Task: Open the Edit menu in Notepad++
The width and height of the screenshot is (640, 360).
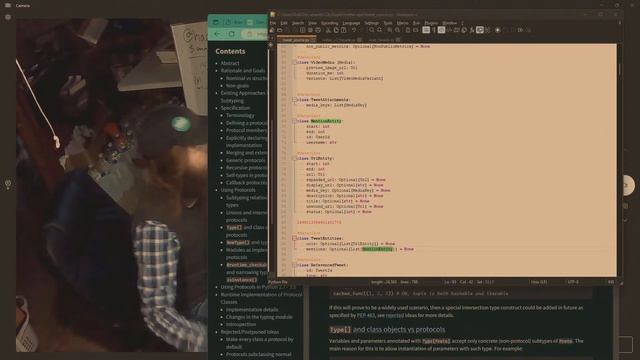Action: point(284,23)
